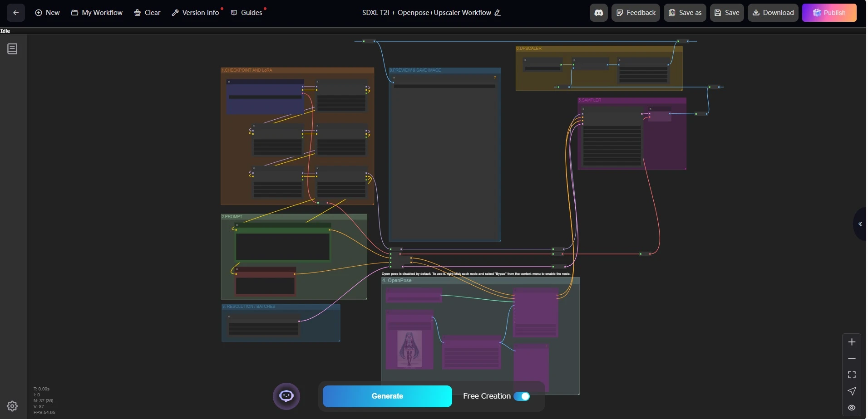Open the My Workflow menu
Screen dimensions: 868x419
click(x=97, y=13)
